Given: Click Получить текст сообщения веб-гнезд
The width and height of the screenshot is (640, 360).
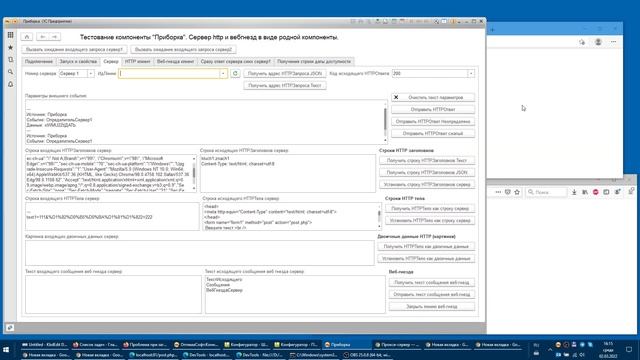Looking at the screenshot, I should pyautogui.click(x=432, y=282).
